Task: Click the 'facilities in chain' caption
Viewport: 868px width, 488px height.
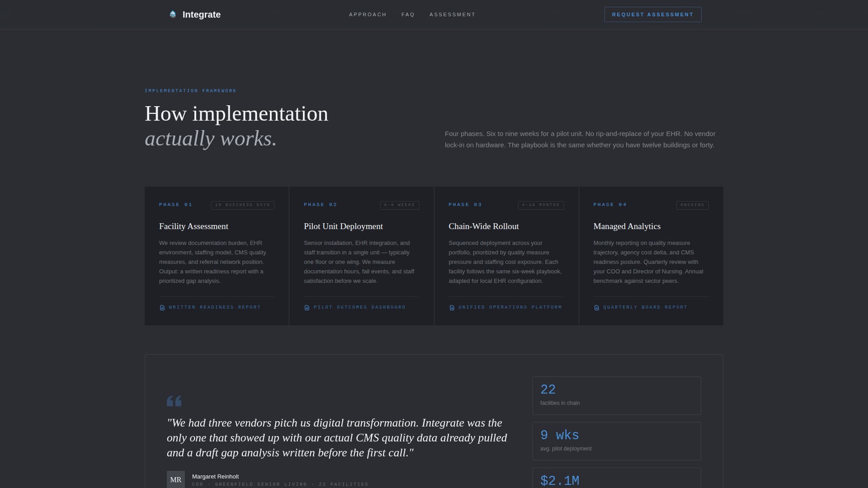Action: [x=560, y=403]
